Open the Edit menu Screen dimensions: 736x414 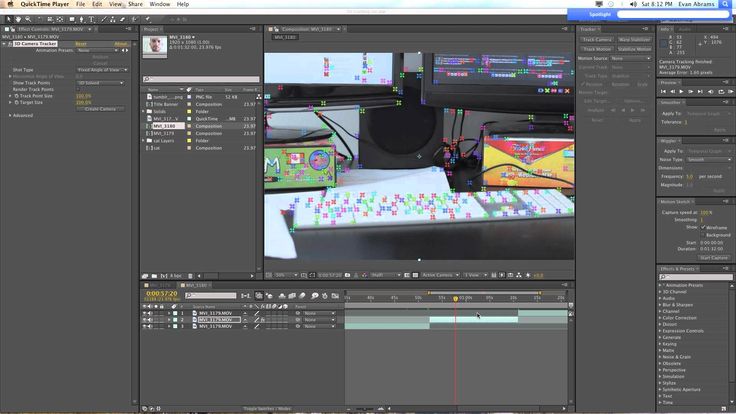tap(97, 4)
